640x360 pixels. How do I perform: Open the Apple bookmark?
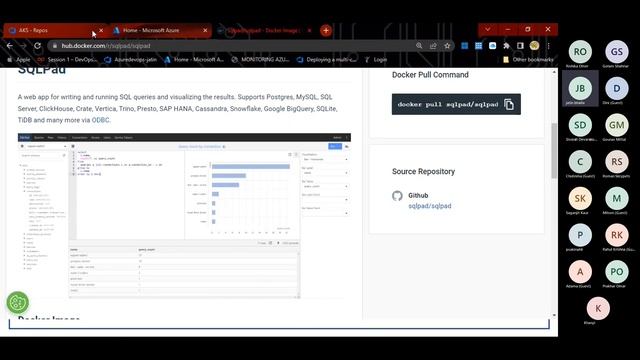[x=19, y=60]
